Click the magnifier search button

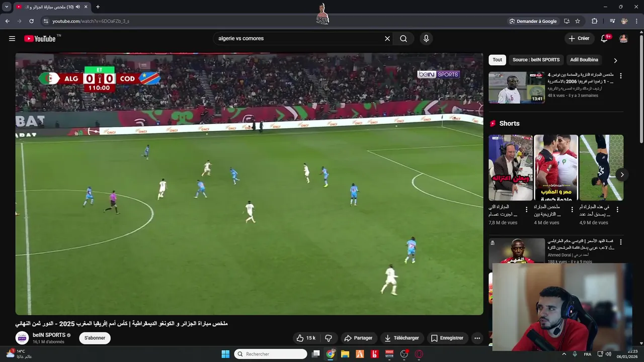(x=404, y=39)
